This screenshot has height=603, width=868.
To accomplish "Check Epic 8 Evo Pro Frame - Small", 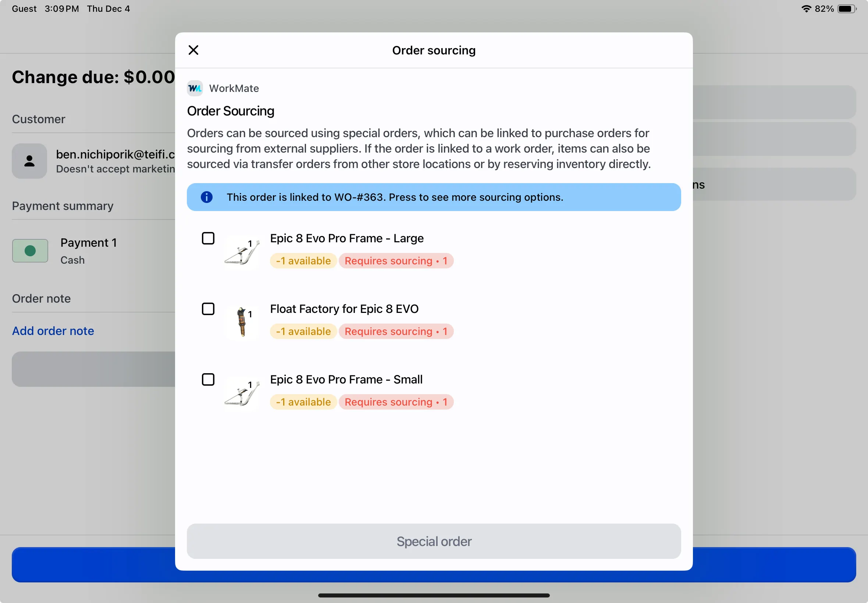I will click(208, 379).
